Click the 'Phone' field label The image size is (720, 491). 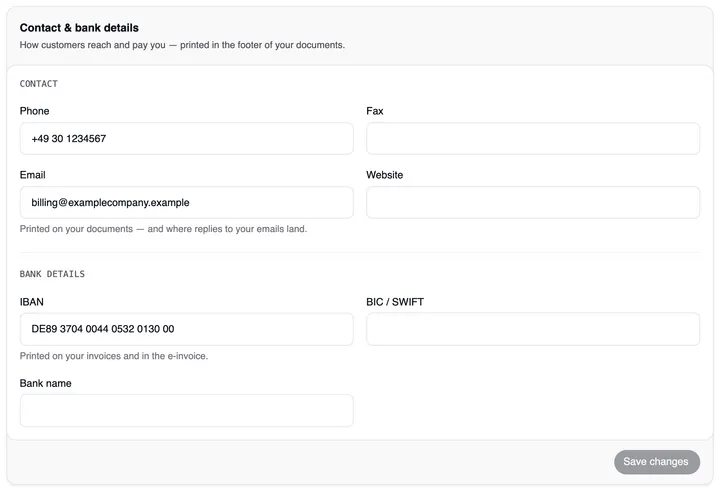point(34,111)
